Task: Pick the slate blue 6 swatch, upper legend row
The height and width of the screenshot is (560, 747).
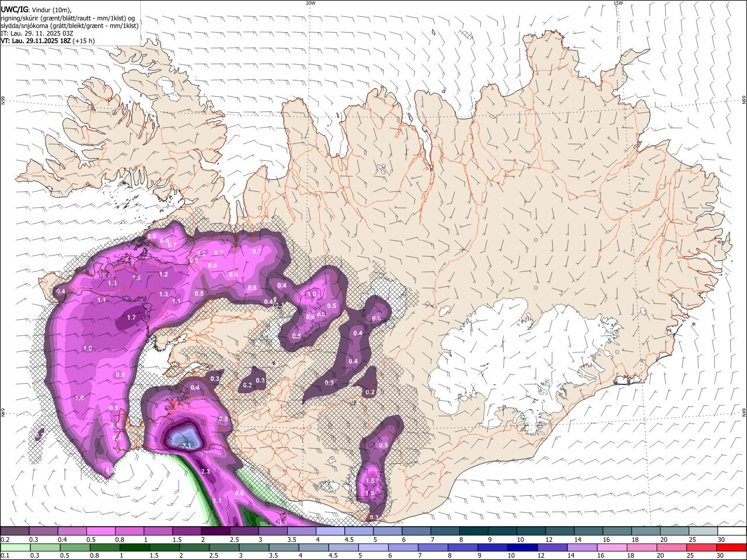Action: click(x=416, y=531)
